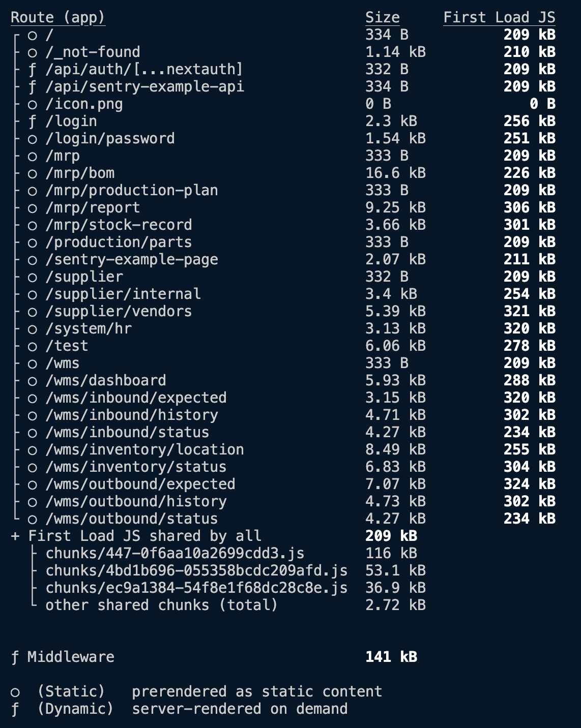This screenshot has height=728, width=581.
Task: Click the ƒ symbol beside /api/sentry-example-api
Action: (x=33, y=87)
